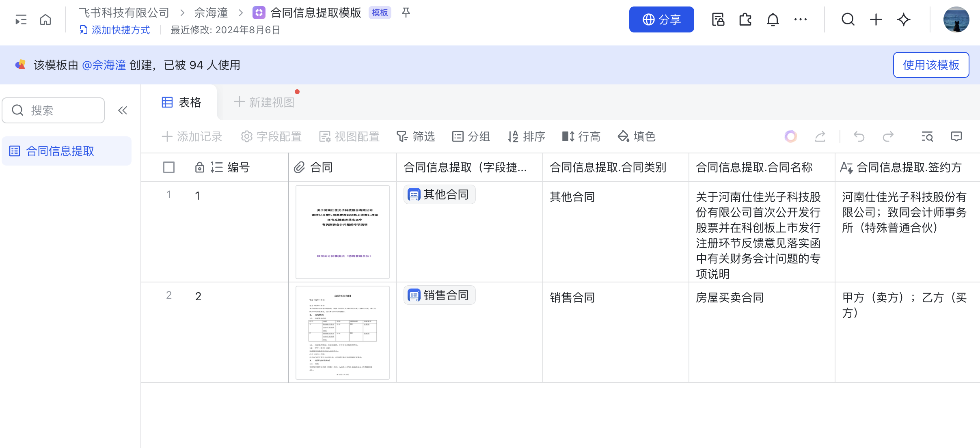Viewport: 980px width, 448px height.
Task: Click the 使用该模板 button
Action: pyautogui.click(x=930, y=65)
